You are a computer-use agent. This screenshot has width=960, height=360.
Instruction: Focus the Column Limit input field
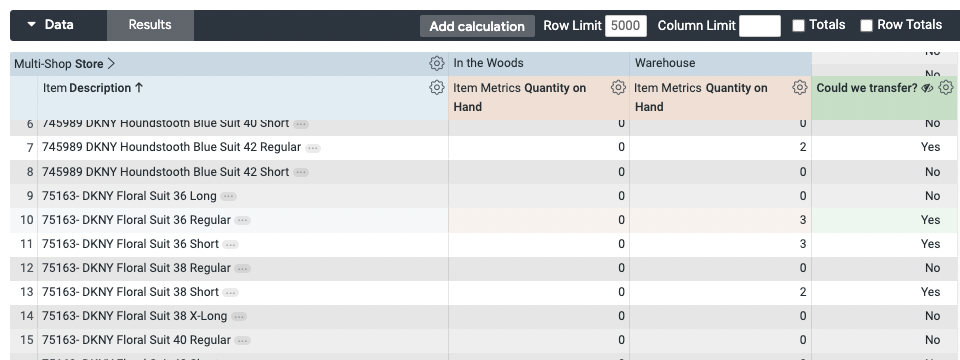760,26
